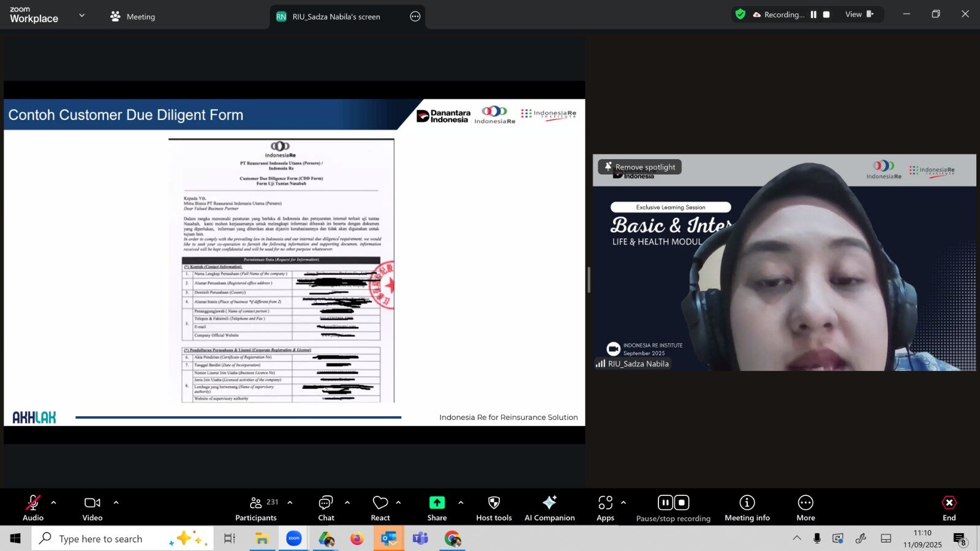Image resolution: width=980 pixels, height=551 pixels.
Task: Expand video options chevron
Action: tap(116, 503)
